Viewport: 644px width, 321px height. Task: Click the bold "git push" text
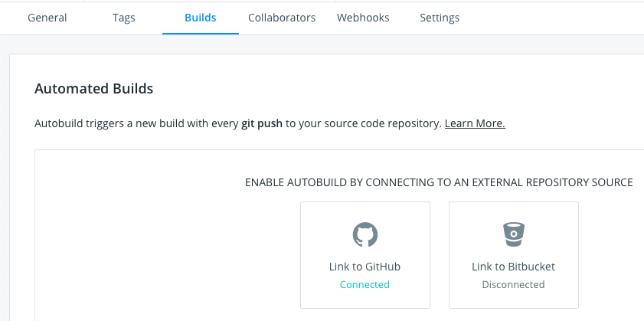(262, 123)
